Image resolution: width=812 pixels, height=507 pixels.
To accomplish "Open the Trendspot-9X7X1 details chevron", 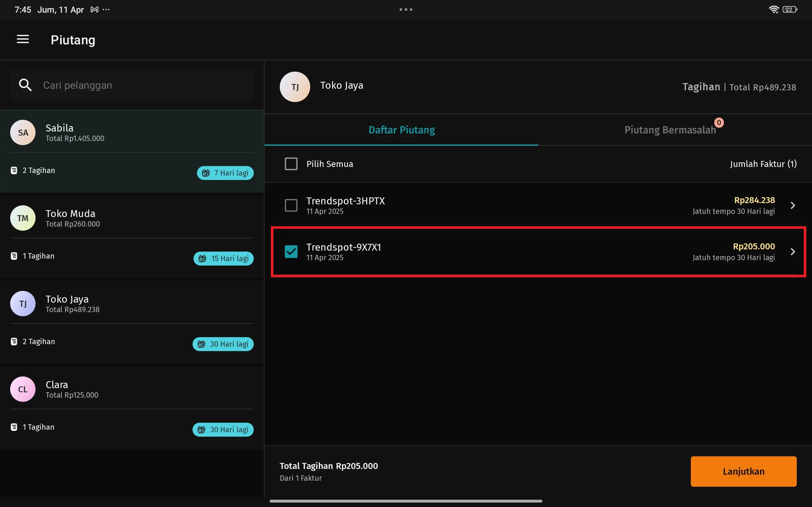I will (793, 252).
